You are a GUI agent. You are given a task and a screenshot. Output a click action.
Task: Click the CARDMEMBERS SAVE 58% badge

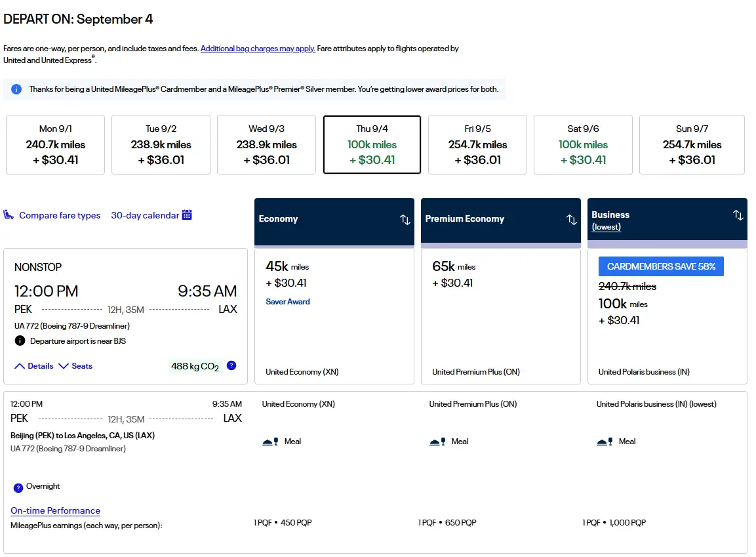point(661,266)
